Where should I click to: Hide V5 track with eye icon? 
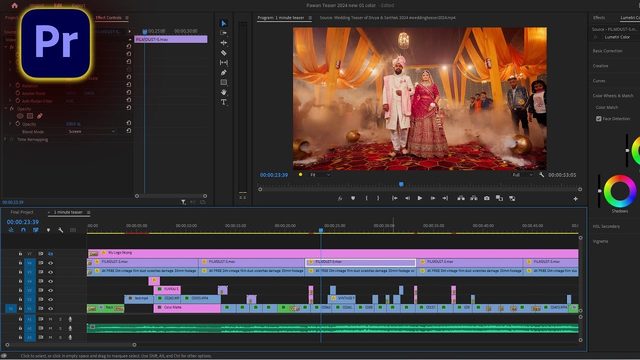pyautogui.click(x=51, y=272)
